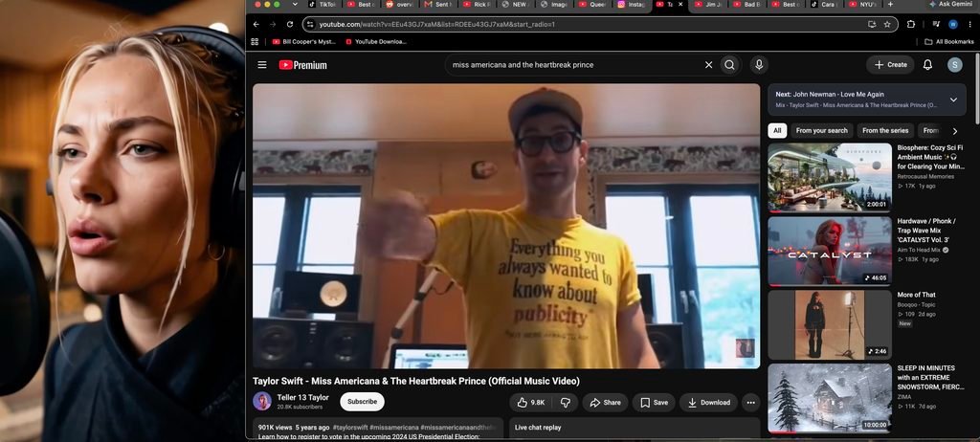Screen dimensions: 980x442
Task: Click the main video player frame
Action: click(506, 226)
